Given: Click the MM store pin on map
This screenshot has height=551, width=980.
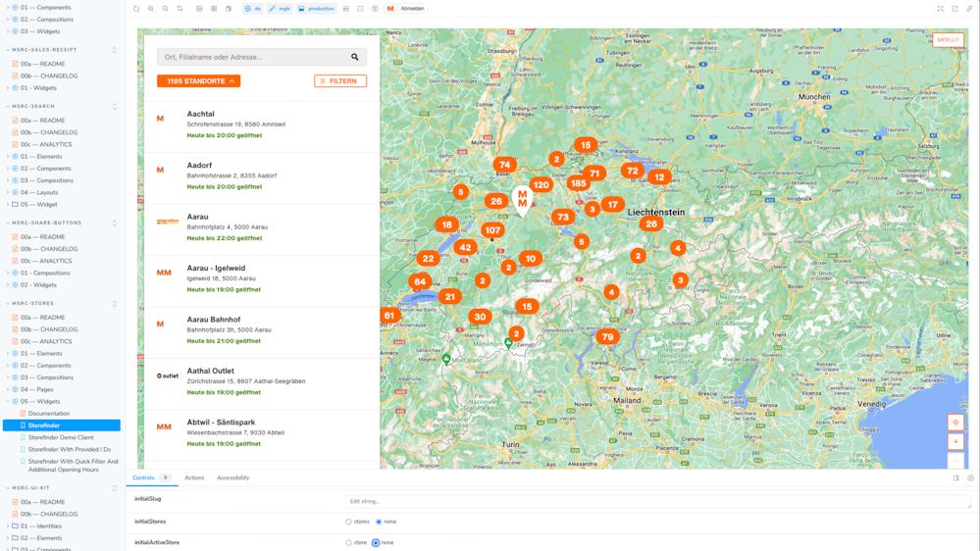Looking at the screenshot, I should click(522, 200).
